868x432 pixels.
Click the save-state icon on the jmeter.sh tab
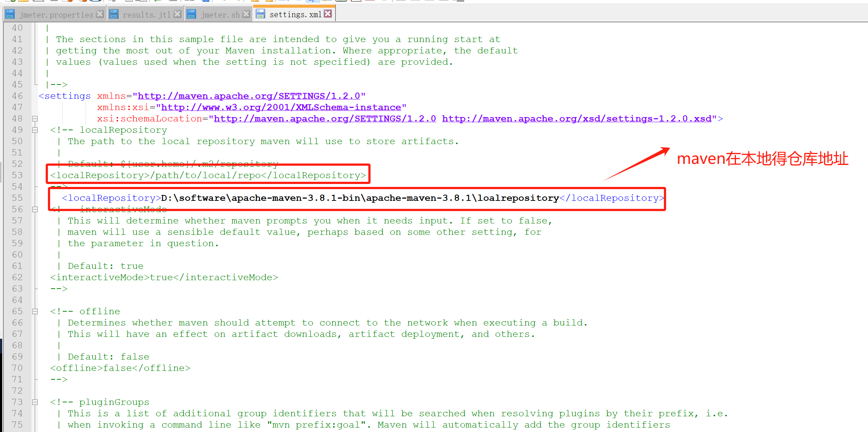191,14
